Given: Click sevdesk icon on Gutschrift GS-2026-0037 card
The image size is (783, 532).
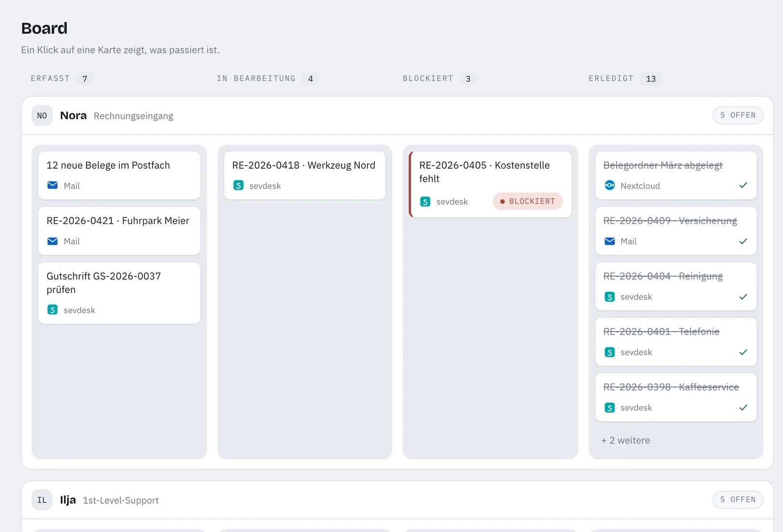Looking at the screenshot, I should point(52,310).
